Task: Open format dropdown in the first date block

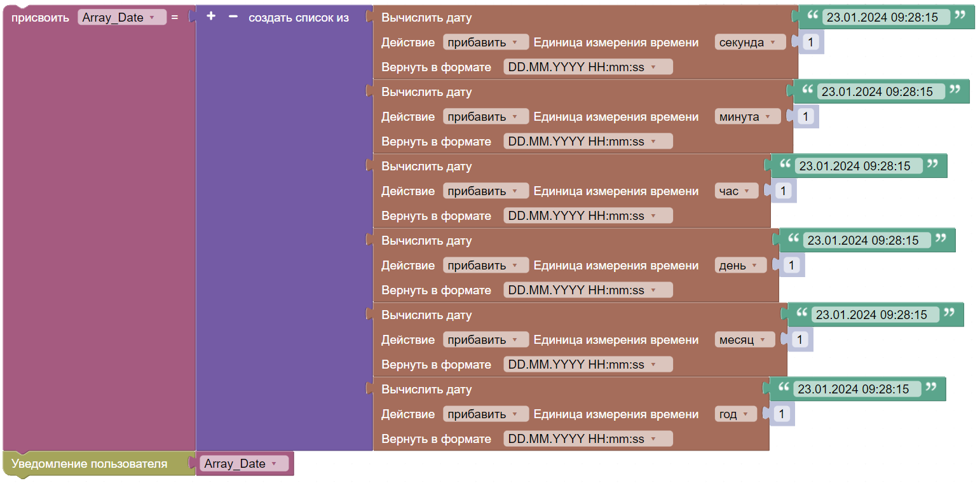Action: tap(587, 67)
